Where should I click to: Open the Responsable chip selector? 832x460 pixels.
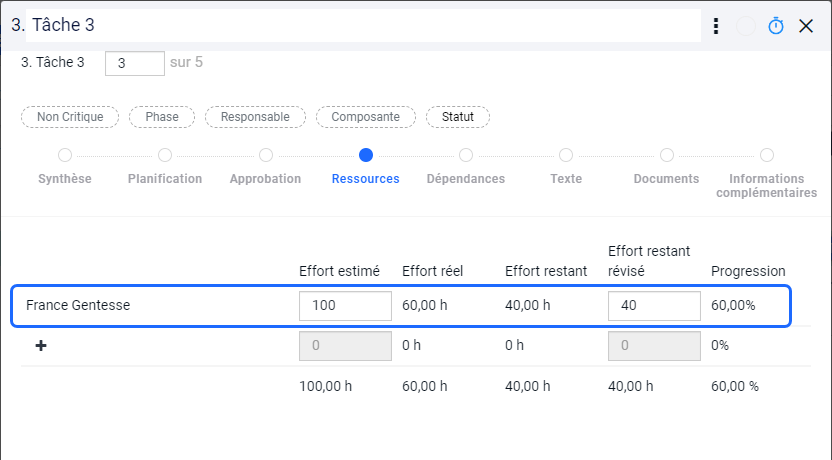pyautogui.click(x=255, y=117)
